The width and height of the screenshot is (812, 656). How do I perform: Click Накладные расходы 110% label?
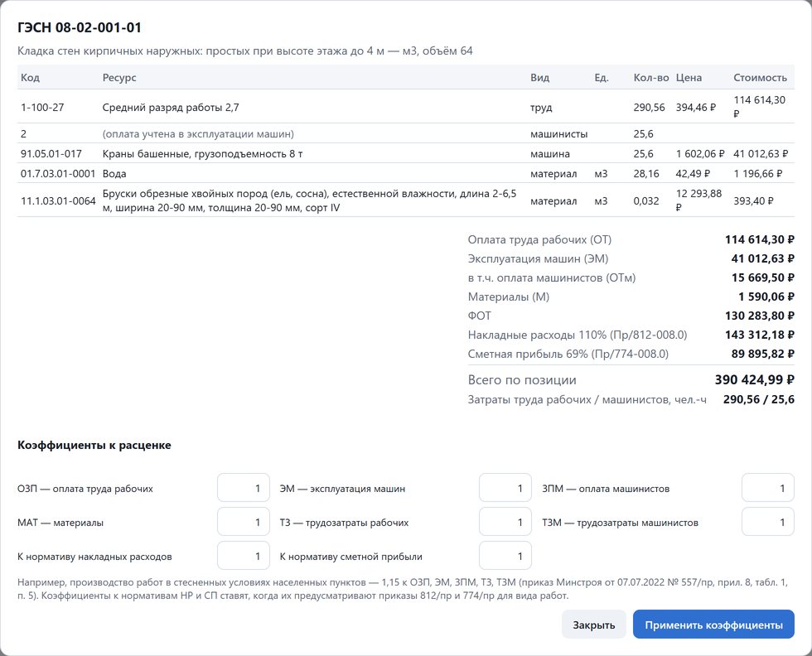pyautogui.click(x=578, y=335)
